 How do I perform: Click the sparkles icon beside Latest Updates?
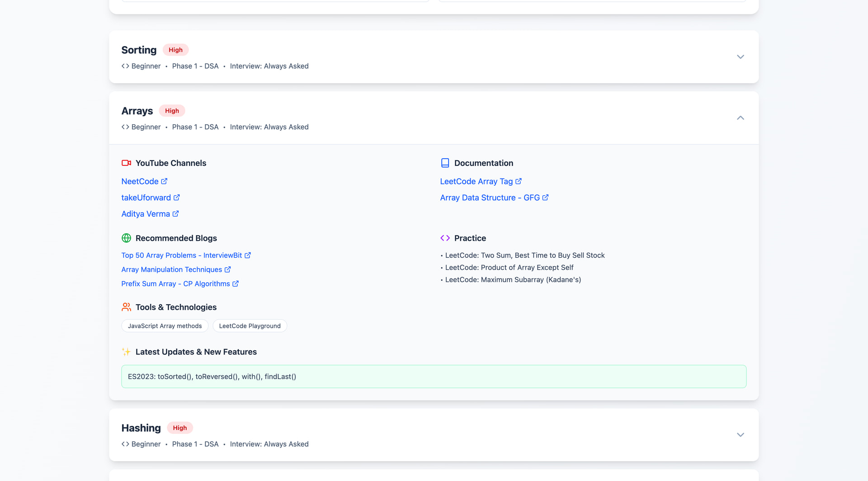(x=126, y=352)
